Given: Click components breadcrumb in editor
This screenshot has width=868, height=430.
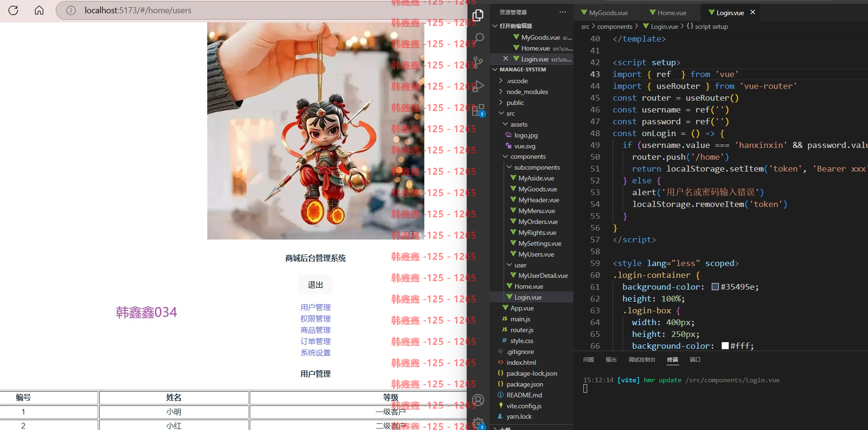Looking at the screenshot, I should pos(615,26).
